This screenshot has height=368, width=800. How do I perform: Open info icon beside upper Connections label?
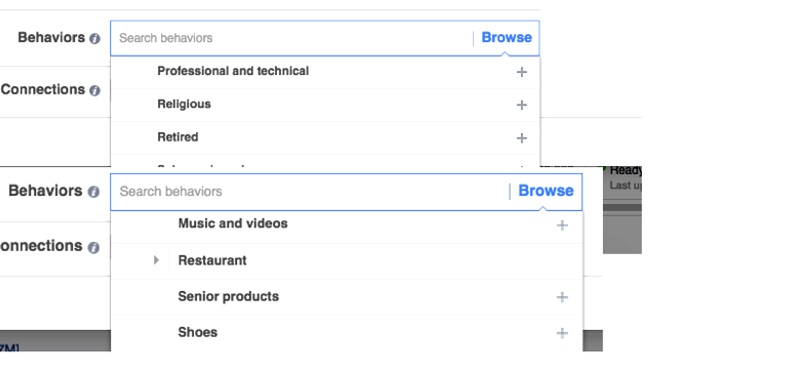pos(95,91)
